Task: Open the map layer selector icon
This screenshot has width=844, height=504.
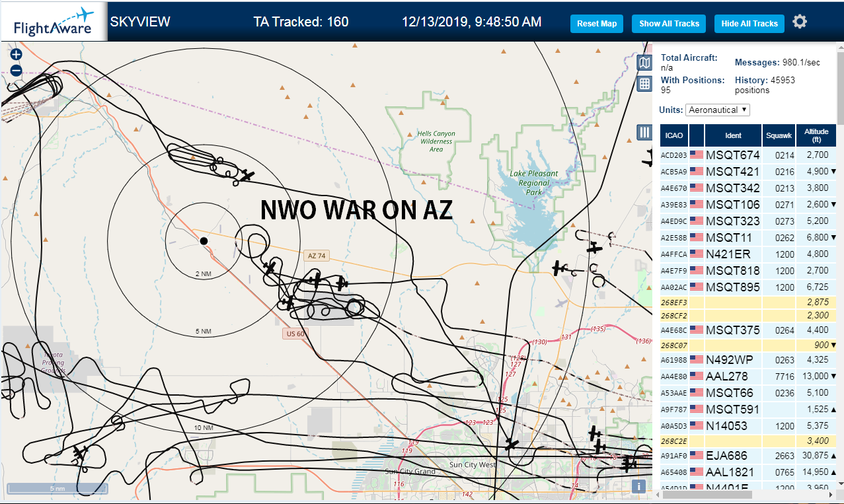Action: tap(644, 63)
